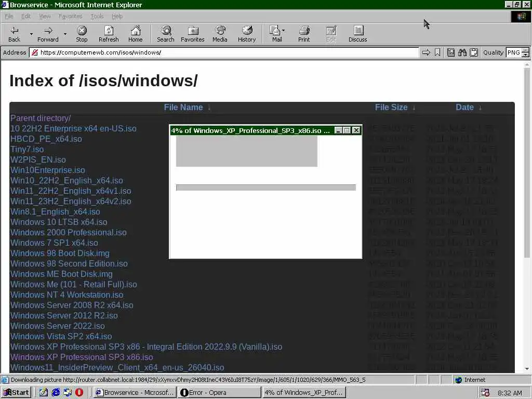532x399 pixels.
Task: Click the W2PIS_EN.iso link
Action: point(38,159)
